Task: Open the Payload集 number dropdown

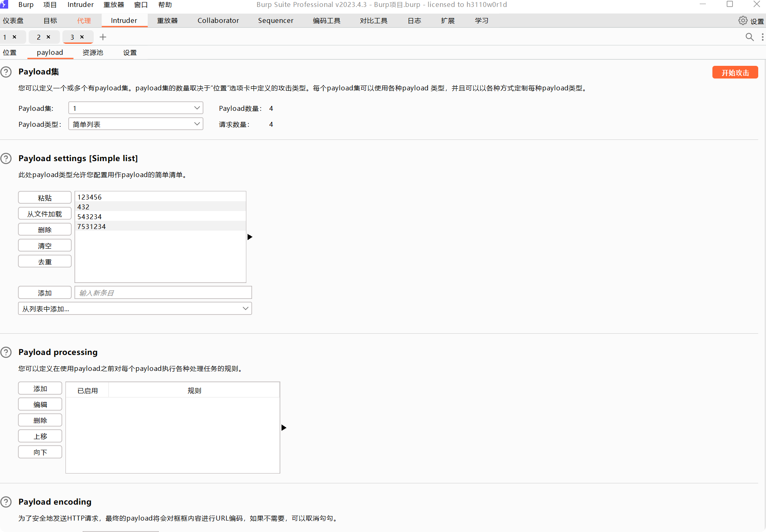Action: (x=135, y=108)
